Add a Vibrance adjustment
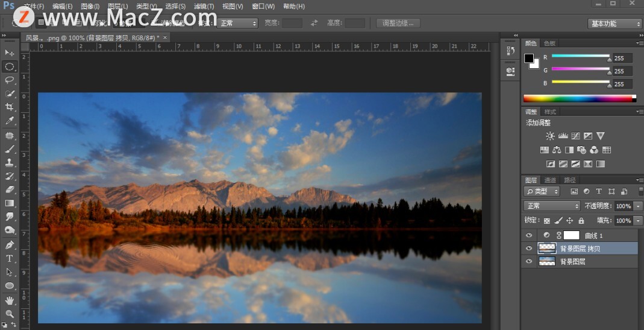The image size is (644, 330). coord(601,136)
